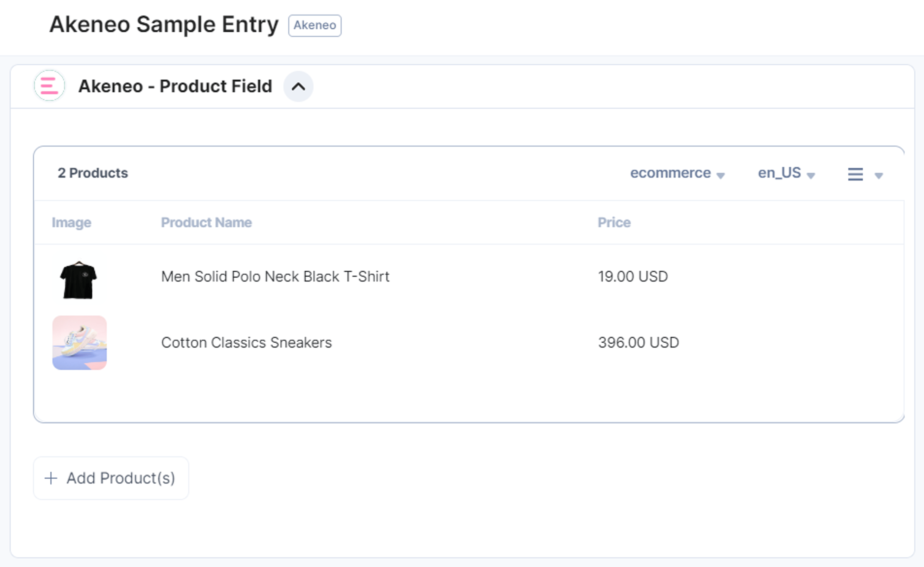Screen dimensions: 924x567
Task: Click the 19.00 USD price cell
Action: click(633, 277)
